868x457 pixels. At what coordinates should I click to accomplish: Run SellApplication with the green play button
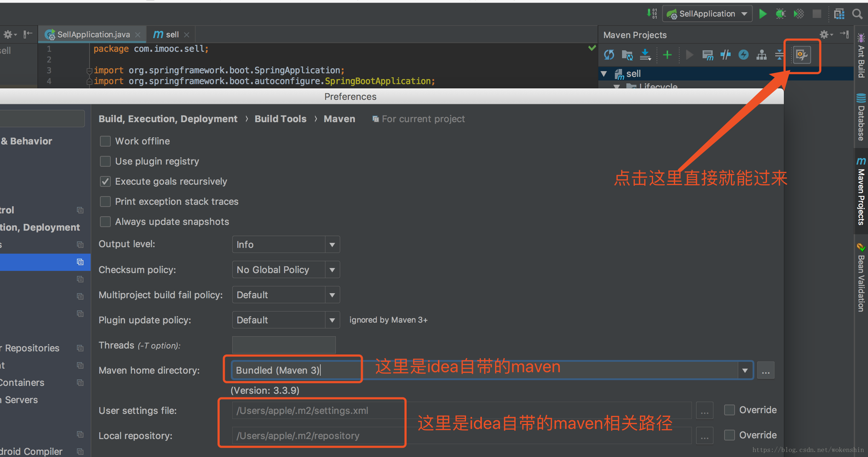(x=763, y=14)
